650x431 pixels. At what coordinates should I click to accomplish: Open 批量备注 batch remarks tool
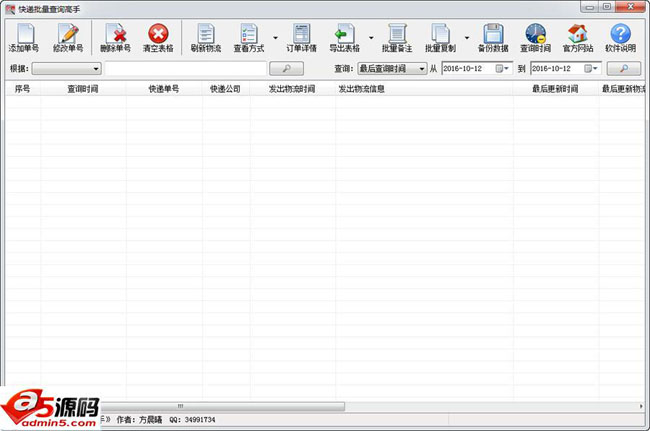[x=397, y=38]
